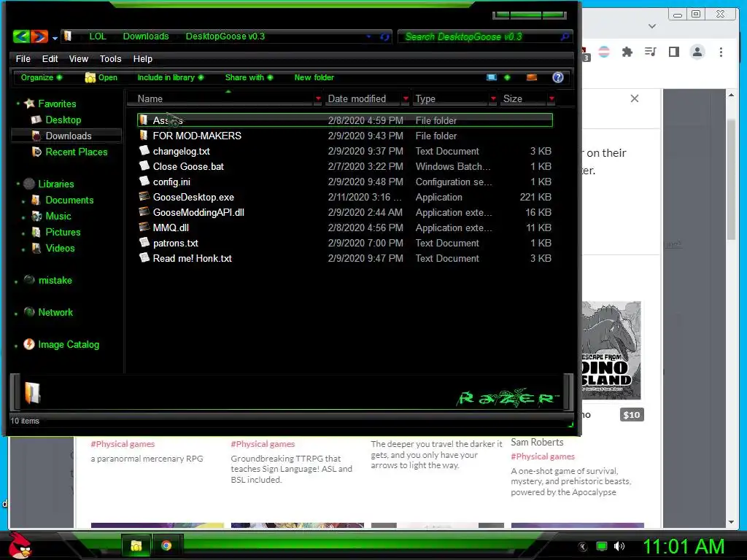Toggle the preview pane icon
This screenshot has width=747, height=560.
(532, 77)
